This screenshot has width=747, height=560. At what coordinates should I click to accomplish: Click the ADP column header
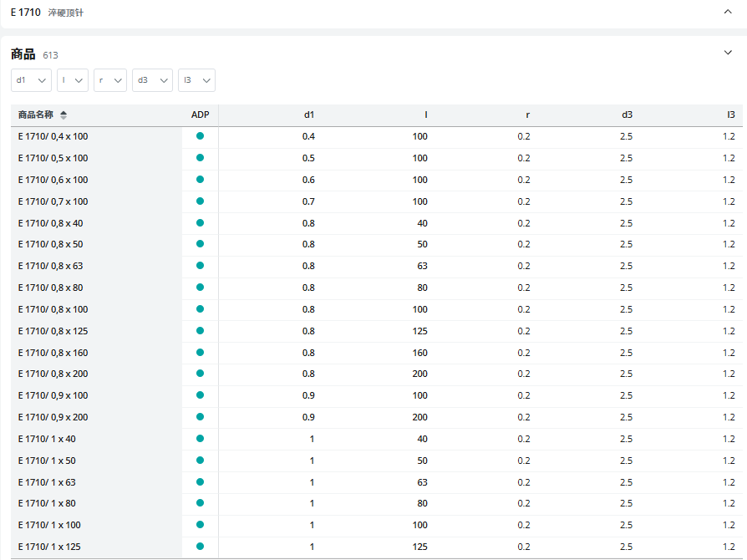pyautogui.click(x=200, y=115)
